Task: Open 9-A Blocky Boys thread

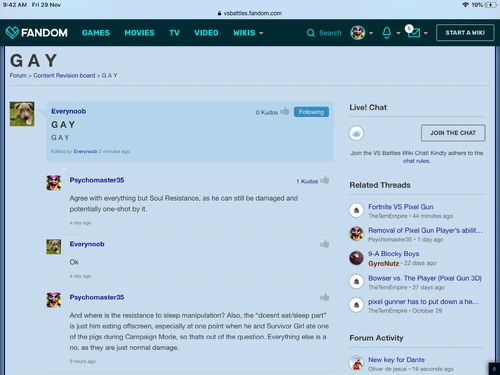Action: tap(393, 254)
